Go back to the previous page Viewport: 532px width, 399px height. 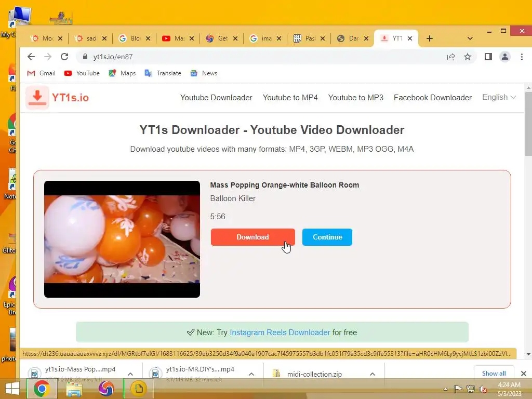[x=31, y=57]
